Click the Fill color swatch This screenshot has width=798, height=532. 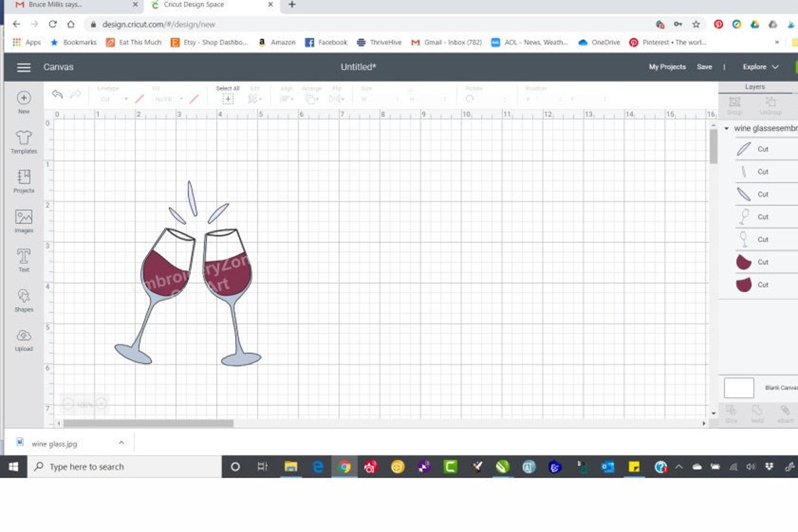click(x=194, y=99)
